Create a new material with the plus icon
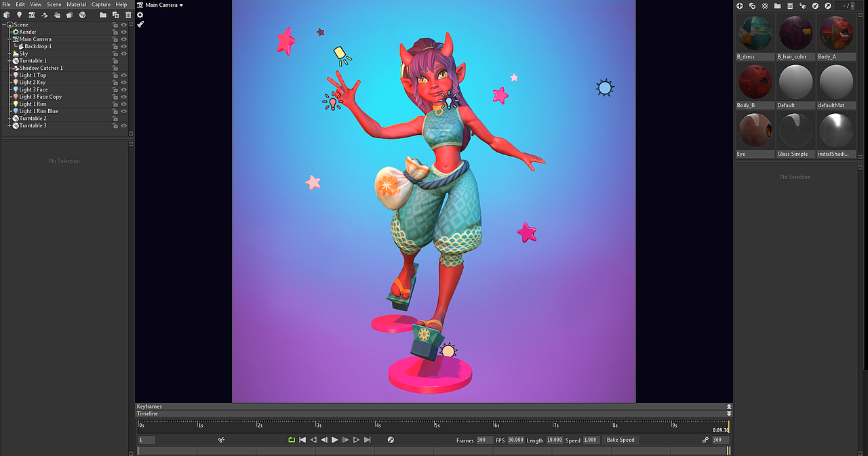 coord(740,5)
